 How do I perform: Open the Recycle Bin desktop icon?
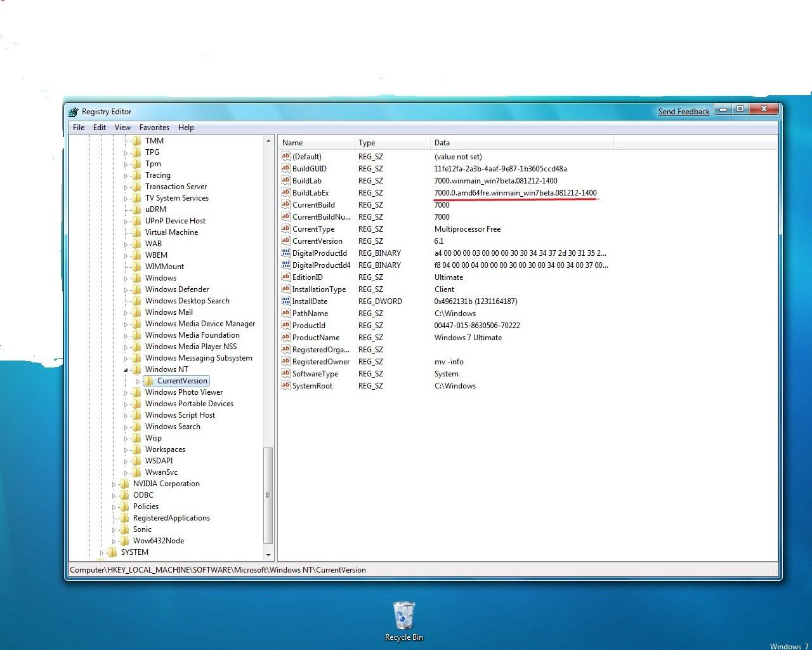pyautogui.click(x=403, y=616)
